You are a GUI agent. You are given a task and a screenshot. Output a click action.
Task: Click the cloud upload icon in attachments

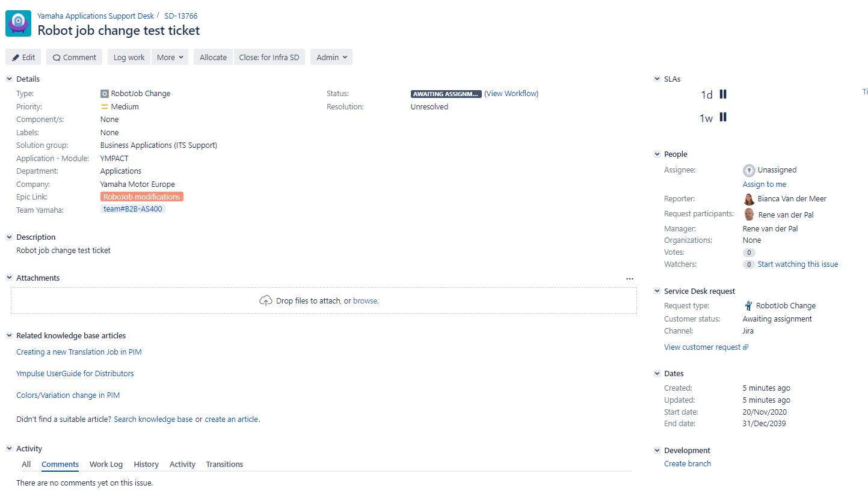point(266,300)
